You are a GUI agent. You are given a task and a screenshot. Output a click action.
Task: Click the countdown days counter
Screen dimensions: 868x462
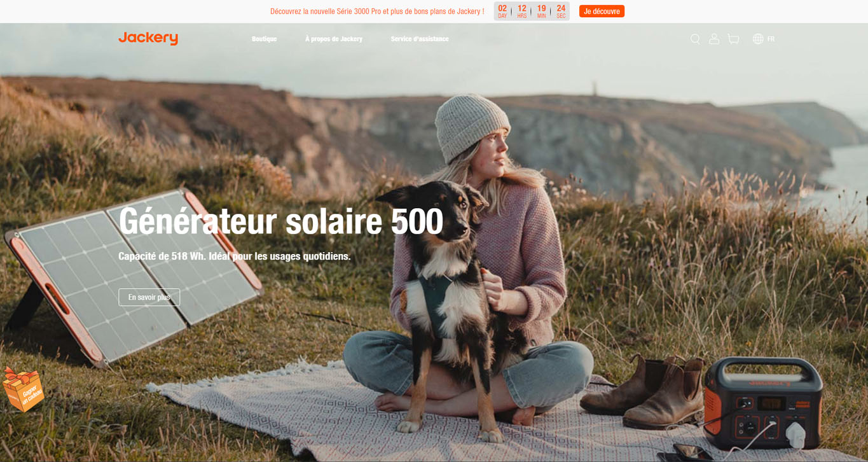(502, 11)
